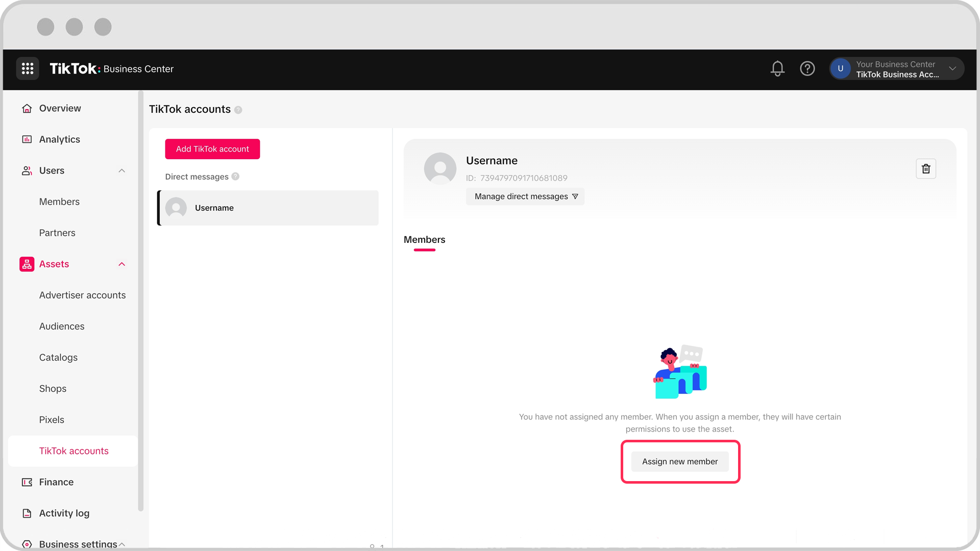Viewport: 980px width, 551px height.
Task: Open Manage direct messages dropdown
Action: click(525, 196)
